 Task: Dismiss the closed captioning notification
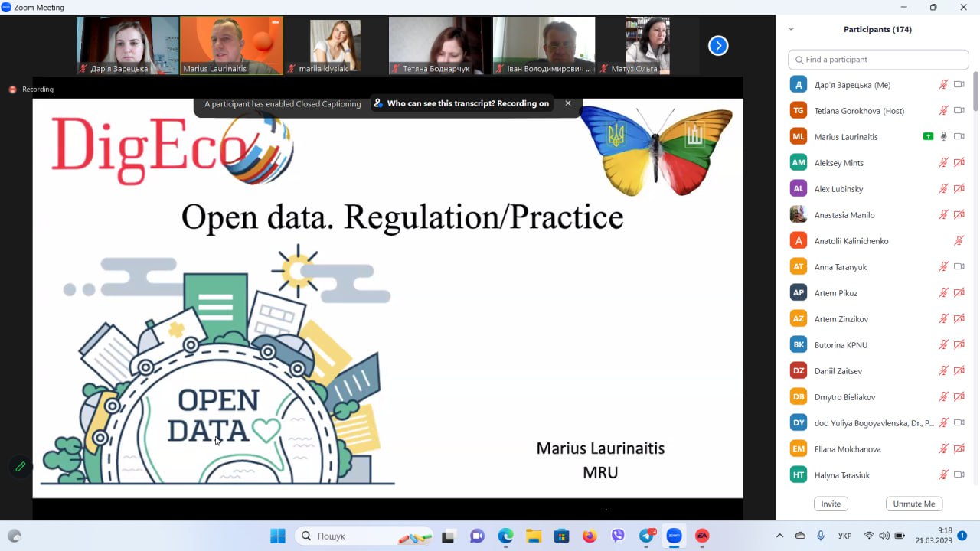click(568, 103)
